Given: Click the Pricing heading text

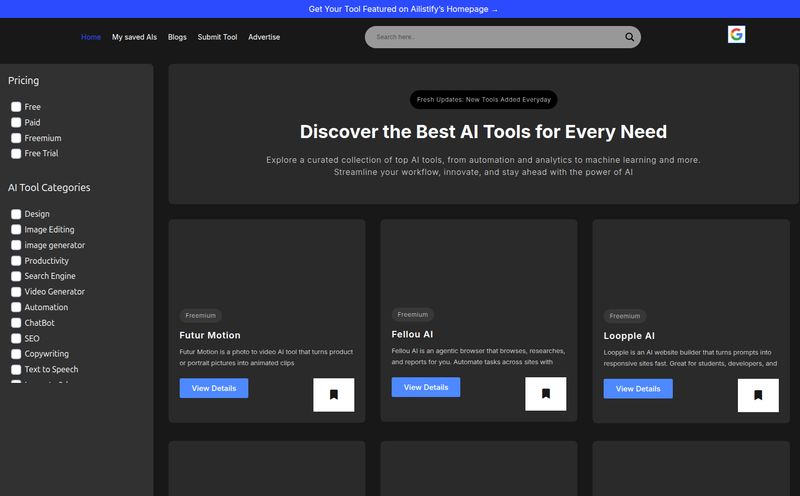Looking at the screenshot, I should 23,81.
